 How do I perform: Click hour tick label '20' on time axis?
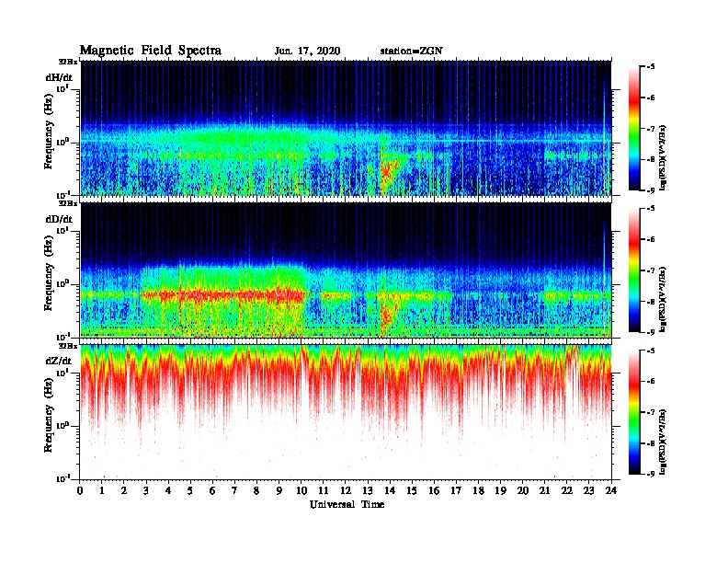click(523, 490)
